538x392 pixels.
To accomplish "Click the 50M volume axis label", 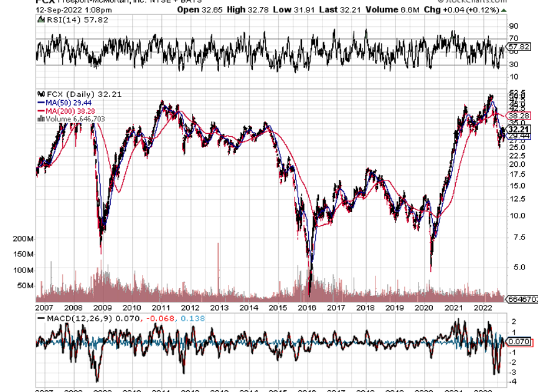I will pos(25,286).
